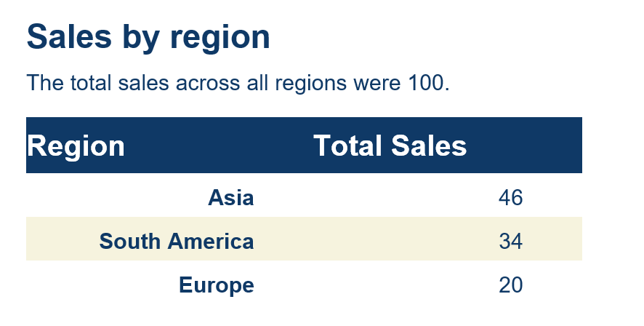Place cursor on the word "Total" in the header
Viewport: 644px width, 326px height.
coord(347,146)
